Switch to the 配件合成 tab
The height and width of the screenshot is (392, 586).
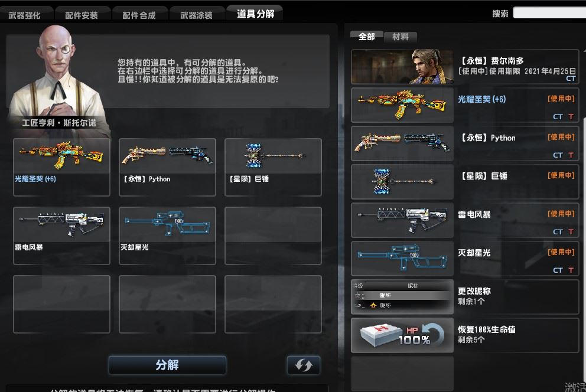(x=139, y=15)
